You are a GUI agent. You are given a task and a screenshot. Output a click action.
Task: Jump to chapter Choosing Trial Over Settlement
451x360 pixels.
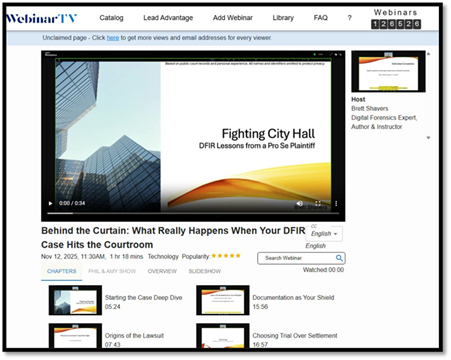click(x=295, y=336)
